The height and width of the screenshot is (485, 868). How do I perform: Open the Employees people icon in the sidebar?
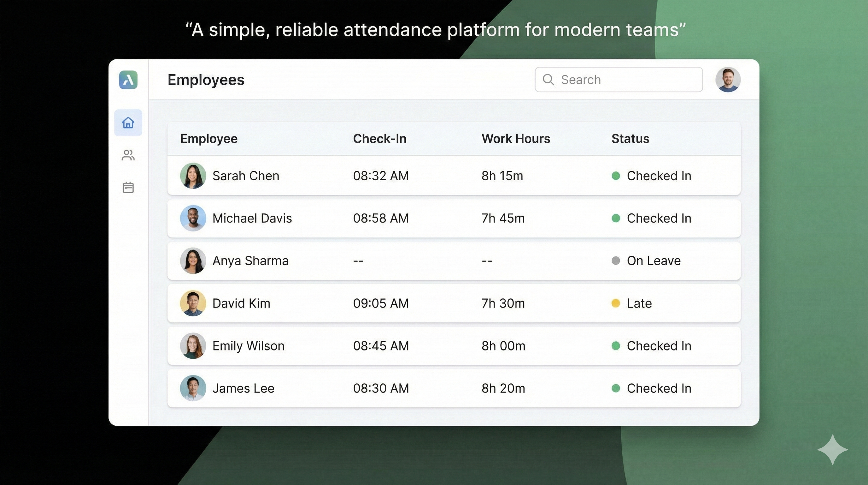point(128,155)
